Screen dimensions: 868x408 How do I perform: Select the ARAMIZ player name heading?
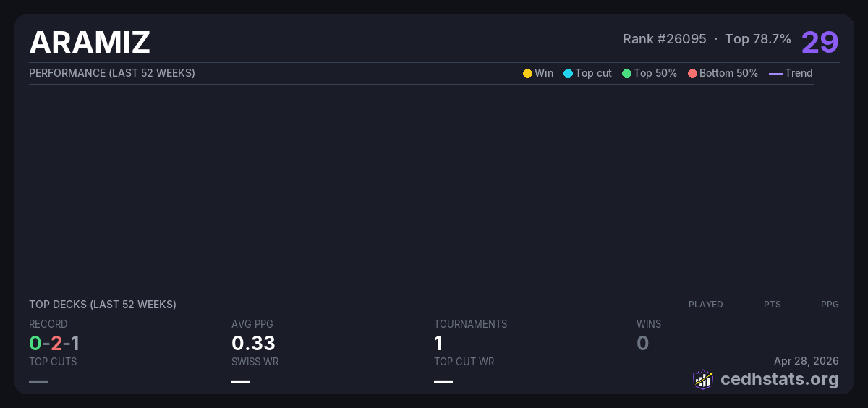pos(90,43)
